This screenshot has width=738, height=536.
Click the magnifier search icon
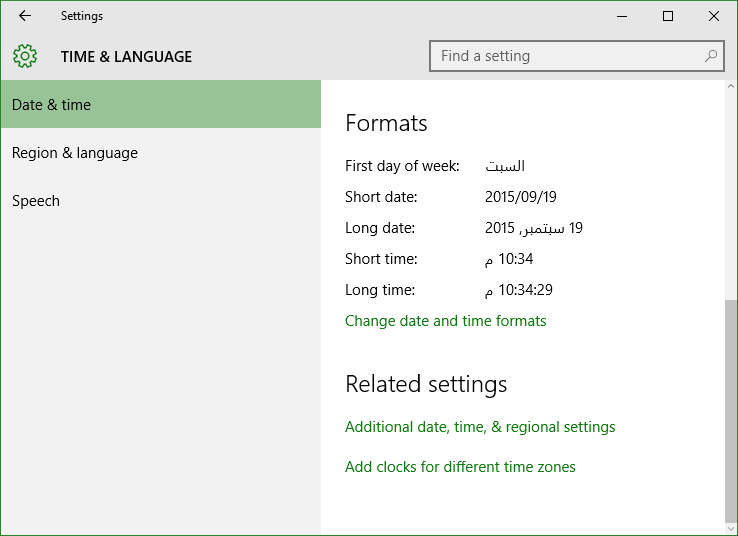(711, 56)
